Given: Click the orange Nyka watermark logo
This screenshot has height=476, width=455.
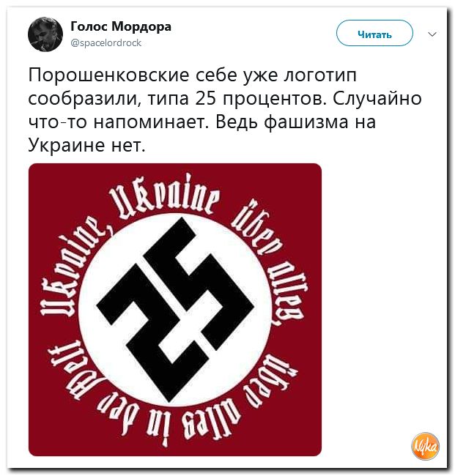Looking at the screenshot, I should (x=425, y=446).
